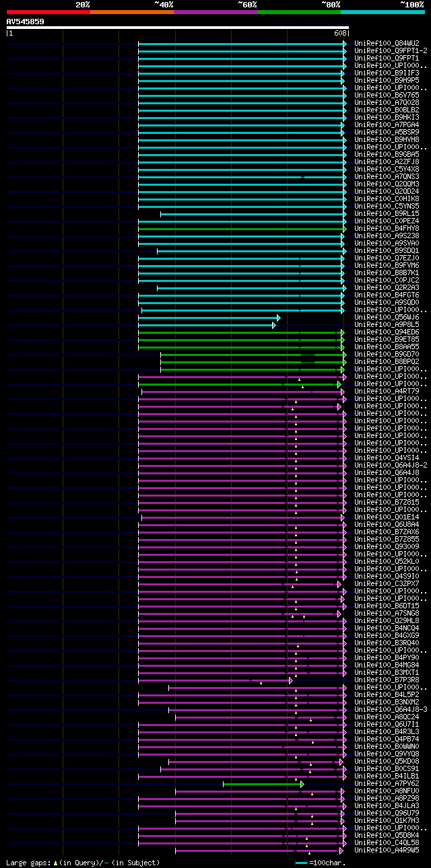Select the UniRef100_A8QC24 label
Image resolution: width=431 pixels, height=868 pixels.
pyautogui.click(x=387, y=717)
